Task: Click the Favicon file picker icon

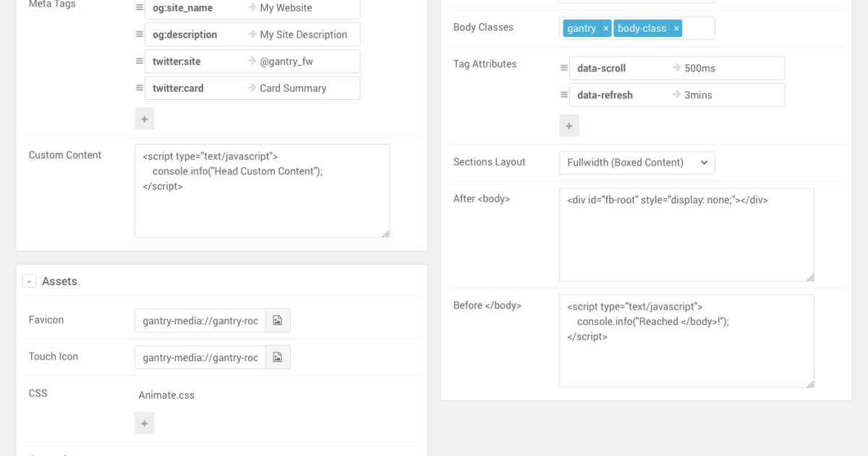Action: pos(278,320)
